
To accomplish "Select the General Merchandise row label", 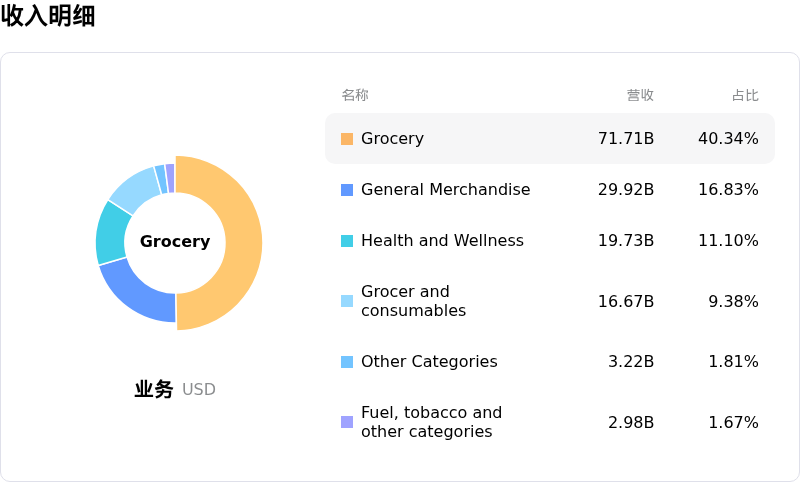I will 445,190.
